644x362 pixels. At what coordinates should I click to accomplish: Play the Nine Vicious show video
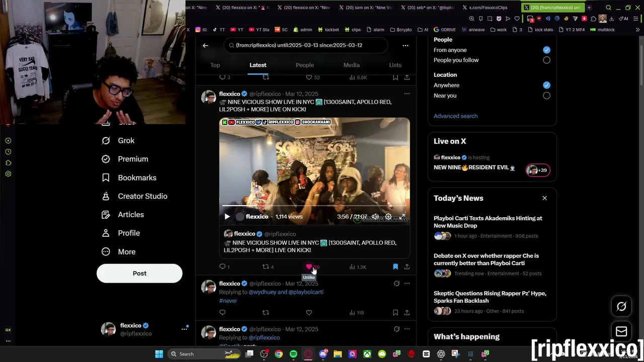pos(227,217)
